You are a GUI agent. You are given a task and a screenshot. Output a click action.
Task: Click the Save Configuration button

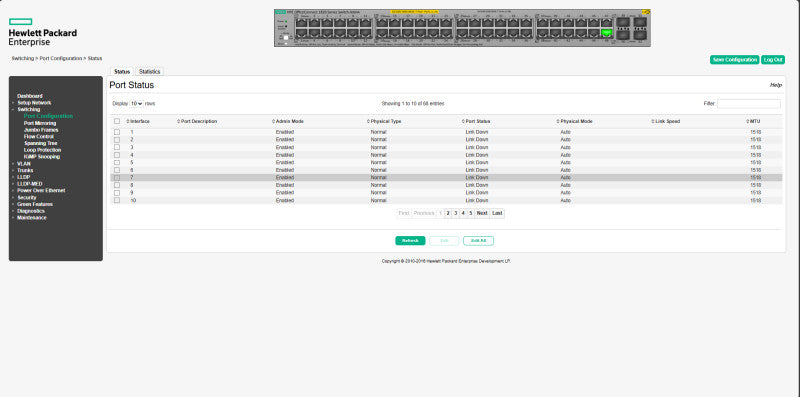click(x=735, y=60)
